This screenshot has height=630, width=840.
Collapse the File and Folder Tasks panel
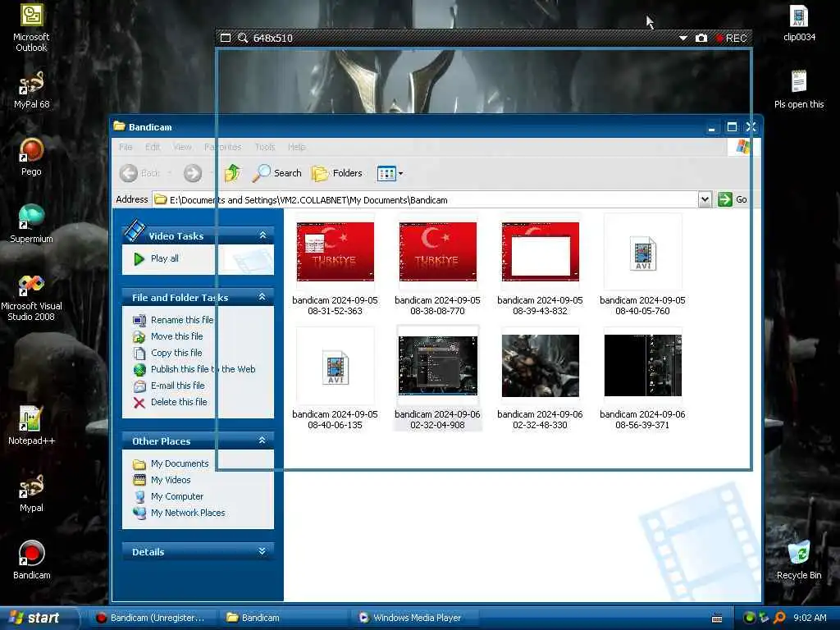(x=262, y=297)
